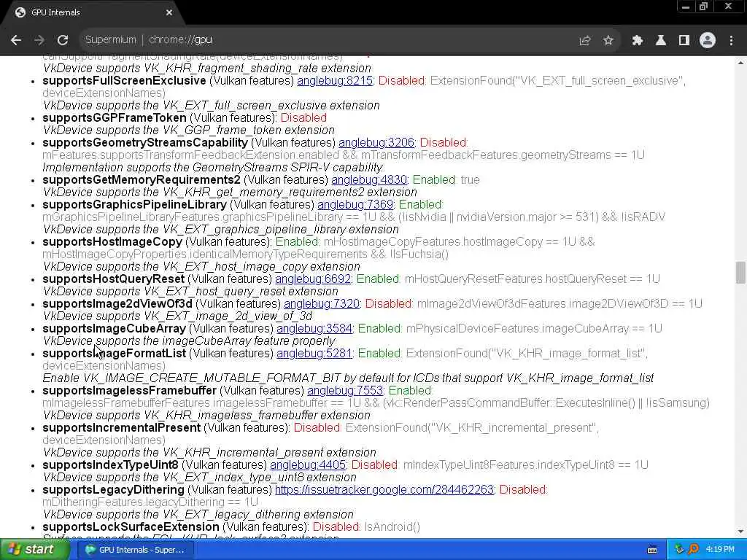Image resolution: width=747 pixels, height=560 pixels.
Task: Open the anglebug:7369 link
Action: tap(355, 204)
